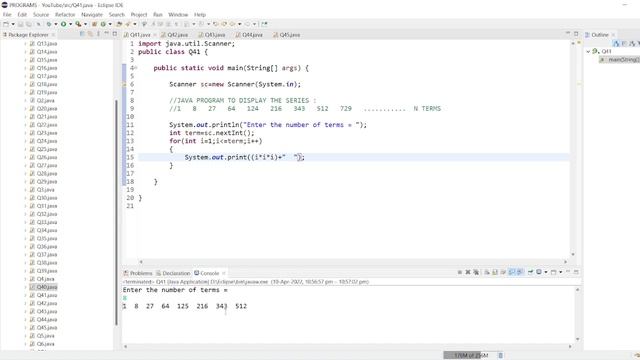The height and width of the screenshot is (360, 640).
Task: Toggle Link with Editor in Package Explorer
Action: tap(90, 34)
